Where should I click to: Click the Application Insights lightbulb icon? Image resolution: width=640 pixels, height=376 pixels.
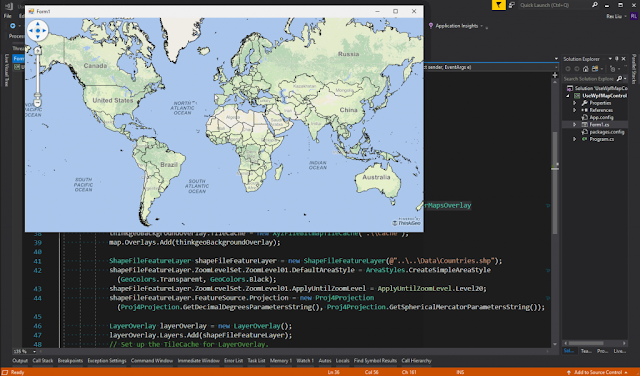[431, 26]
